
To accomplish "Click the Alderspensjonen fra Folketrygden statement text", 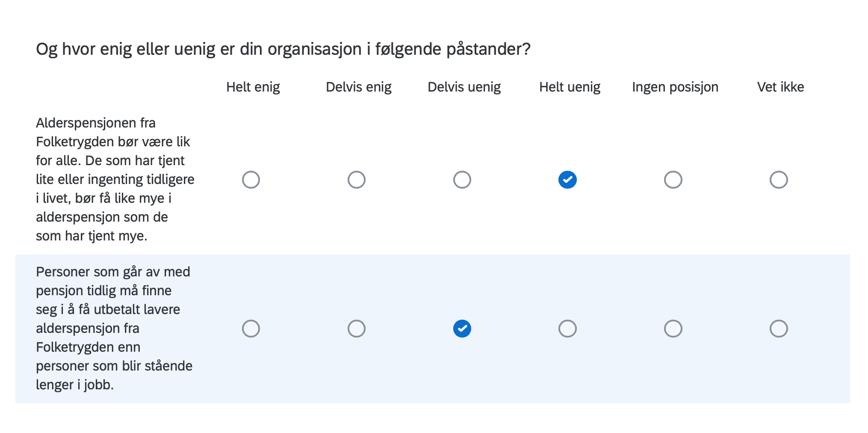I will tap(115, 179).
